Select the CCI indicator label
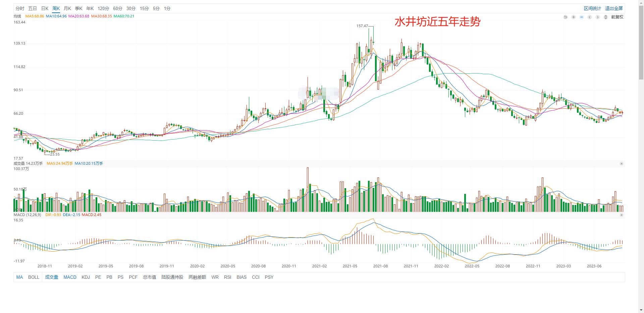Screen dimensions: 644x313 (x=256, y=277)
